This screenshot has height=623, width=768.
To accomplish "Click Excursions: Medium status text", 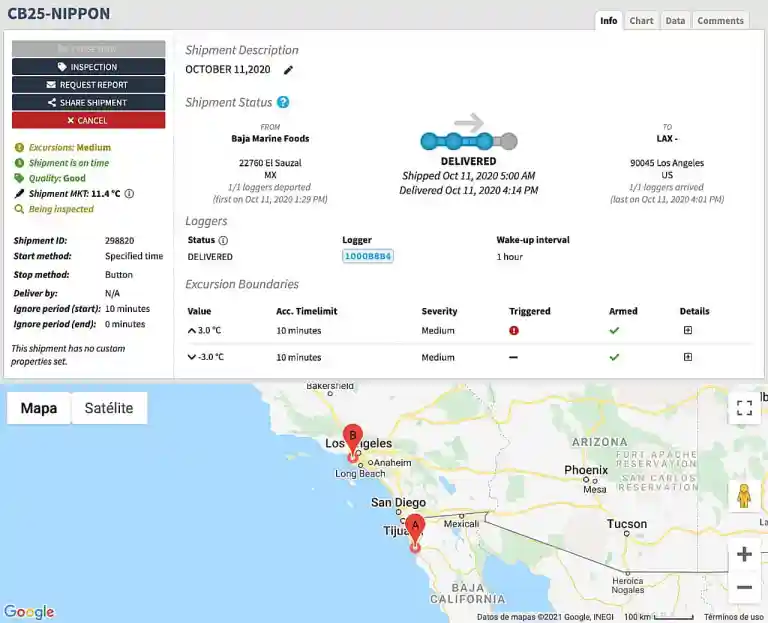I will 70,147.
